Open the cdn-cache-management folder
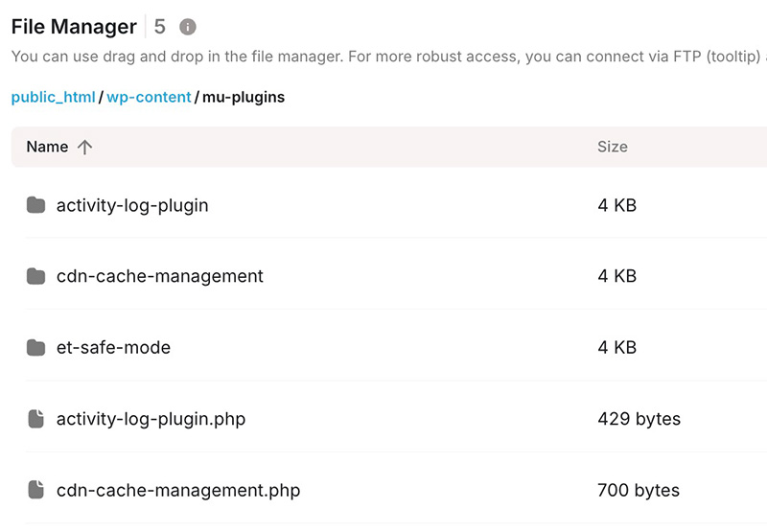The height and width of the screenshot is (532, 767). tap(159, 276)
